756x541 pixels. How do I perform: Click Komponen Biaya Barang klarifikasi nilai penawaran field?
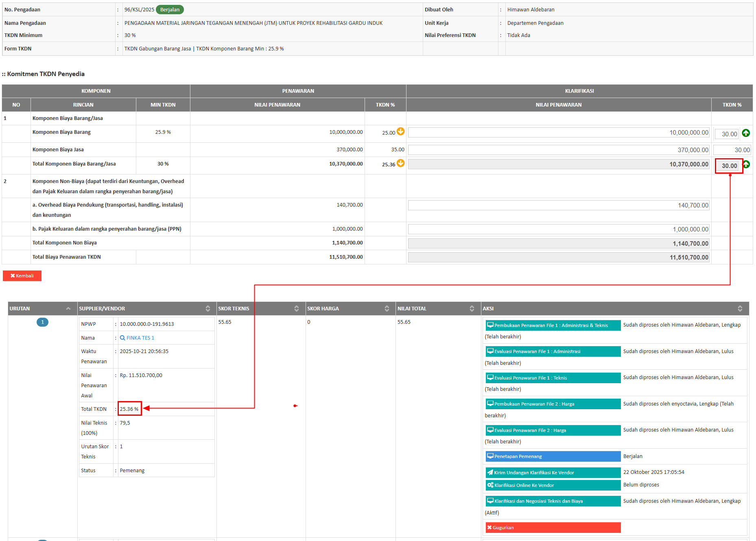(x=558, y=133)
